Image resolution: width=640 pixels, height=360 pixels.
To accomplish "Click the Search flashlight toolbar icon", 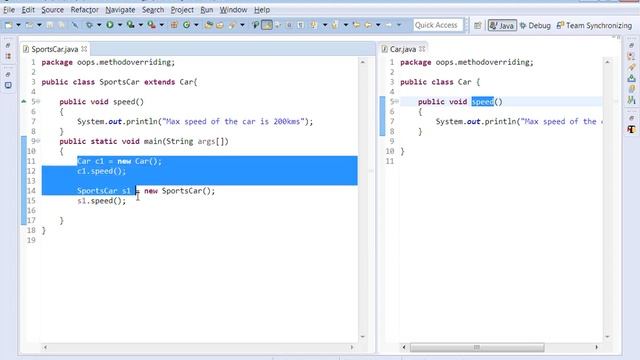I will (x=232, y=25).
